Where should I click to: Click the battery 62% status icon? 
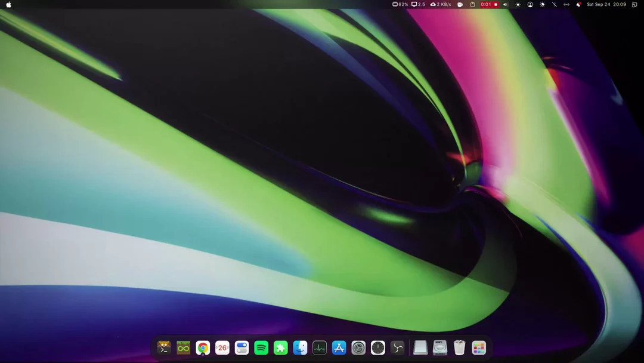click(398, 4)
